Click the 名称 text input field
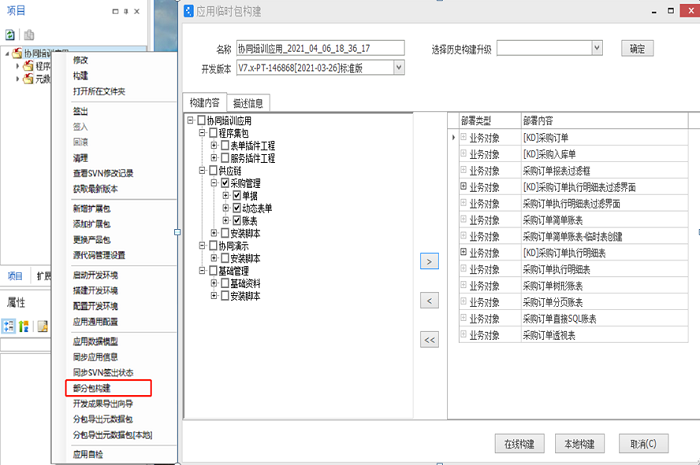Image resolution: width=700 pixels, height=465 pixels. 318,48
